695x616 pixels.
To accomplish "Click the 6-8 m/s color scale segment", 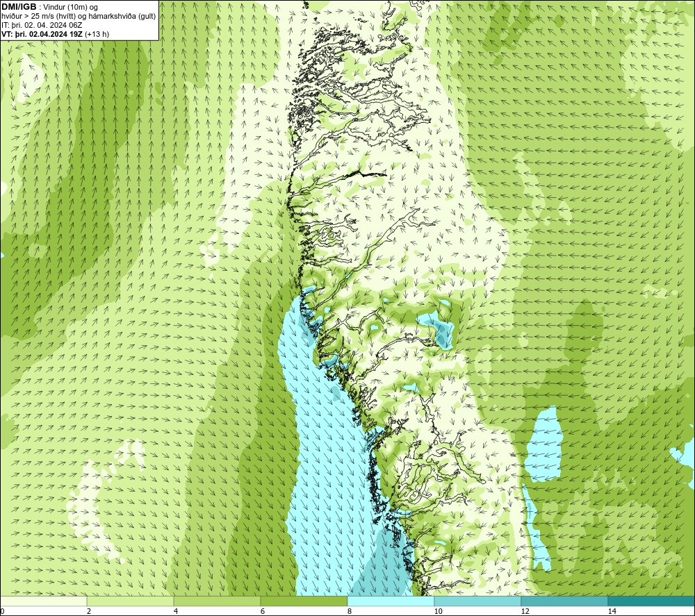I will click(x=304, y=601).
